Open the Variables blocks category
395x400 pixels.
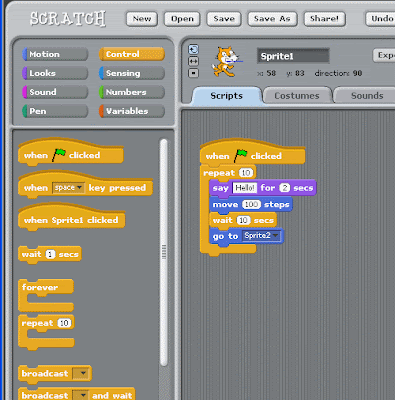132,111
